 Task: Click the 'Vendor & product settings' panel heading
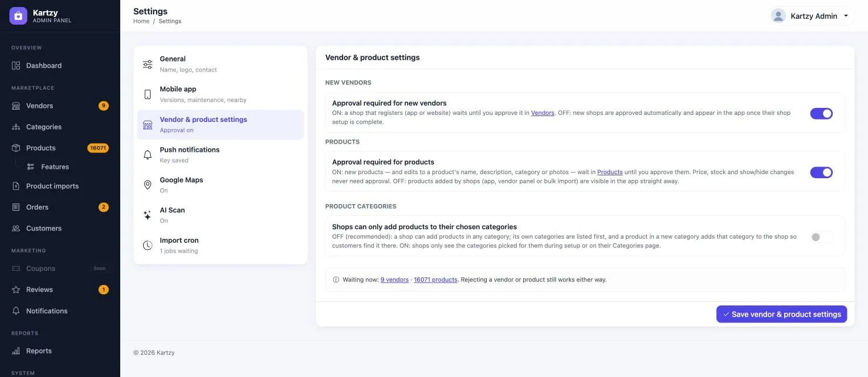pos(372,57)
